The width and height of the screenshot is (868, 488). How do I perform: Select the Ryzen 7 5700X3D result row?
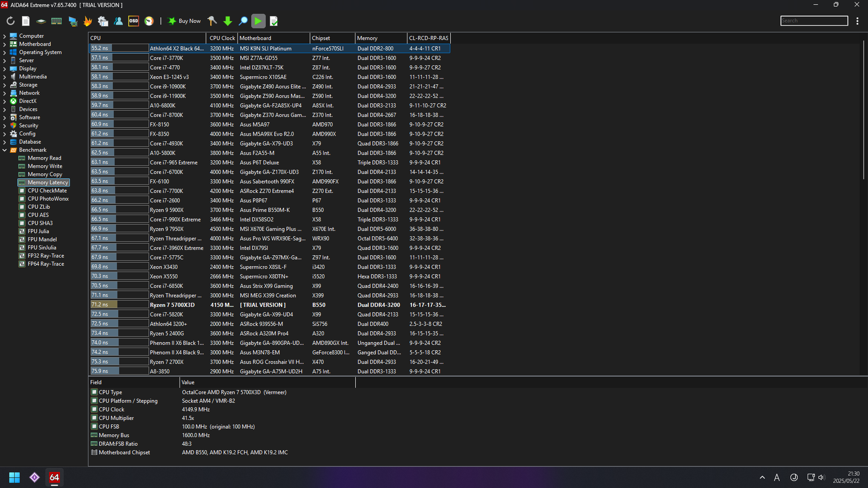coord(269,305)
